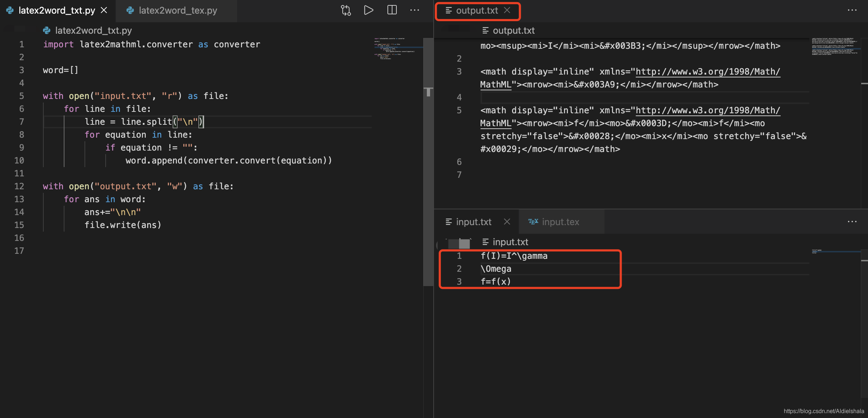Open more actions menu in output.txt editor group
The height and width of the screenshot is (418, 868).
tap(852, 10)
